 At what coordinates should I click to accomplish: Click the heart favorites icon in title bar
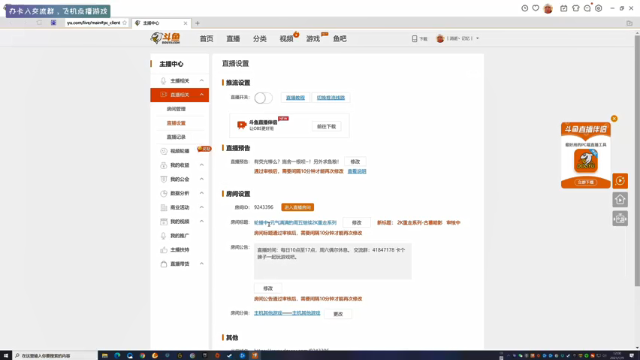click(536, 8)
